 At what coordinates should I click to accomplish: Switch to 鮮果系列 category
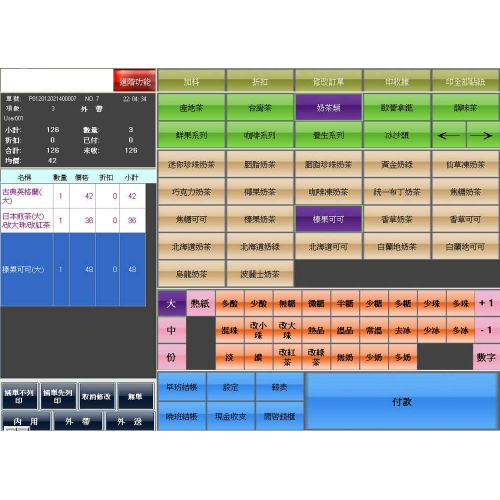pyautogui.click(x=191, y=135)
